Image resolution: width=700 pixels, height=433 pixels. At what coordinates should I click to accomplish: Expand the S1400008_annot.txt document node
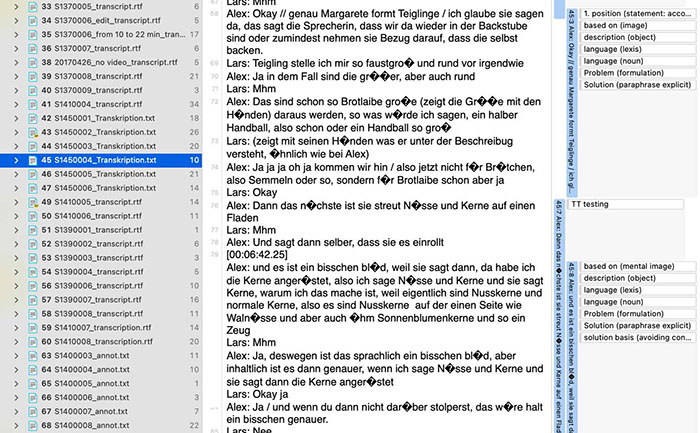click(x=10, y=425)
